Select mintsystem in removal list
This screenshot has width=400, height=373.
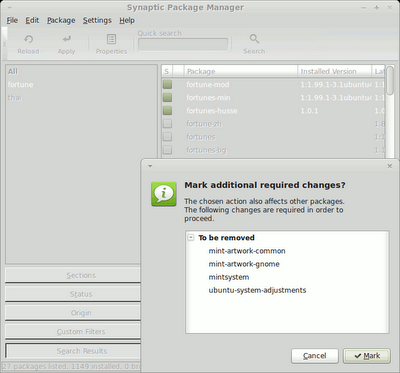[x=229, y=277]
